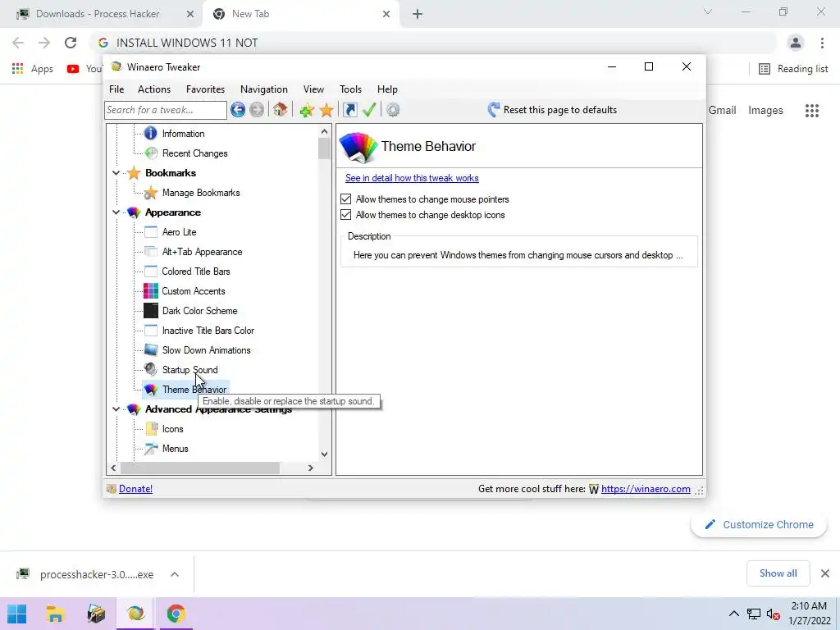
Task: Click the tree scroll down arrow
Action: point(324,454)
